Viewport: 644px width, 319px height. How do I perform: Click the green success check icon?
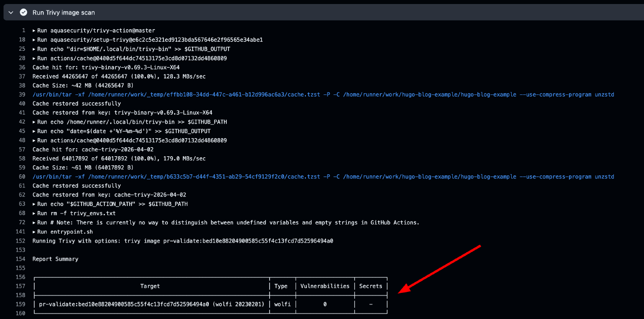point(23,12)
